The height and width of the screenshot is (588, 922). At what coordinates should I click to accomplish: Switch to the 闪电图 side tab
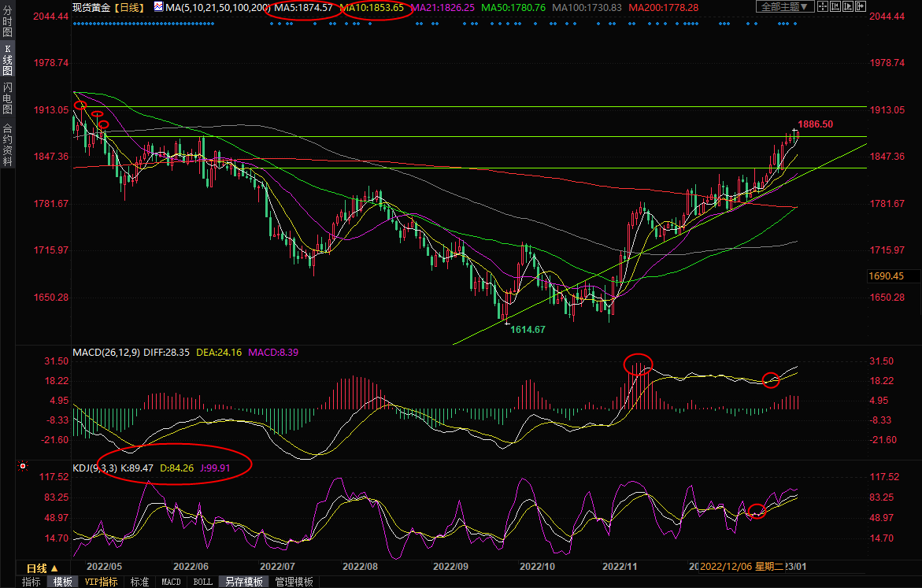[7, 96]
